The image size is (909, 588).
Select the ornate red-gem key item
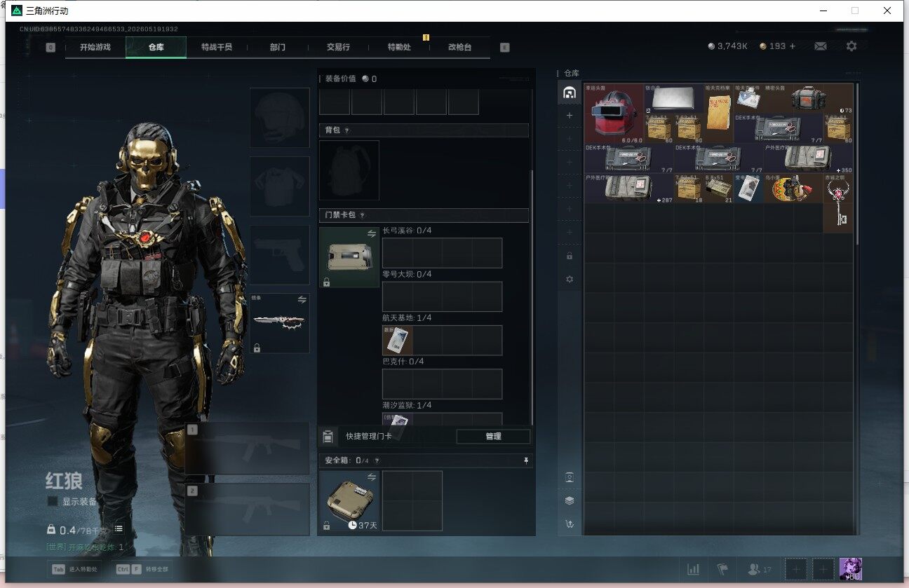[839, 203]
